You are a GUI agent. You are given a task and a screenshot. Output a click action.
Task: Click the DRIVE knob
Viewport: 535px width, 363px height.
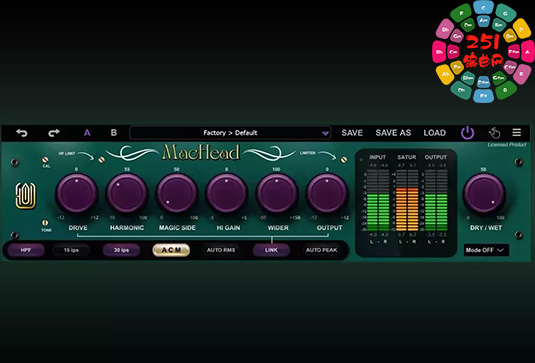(x=77, y=193)
